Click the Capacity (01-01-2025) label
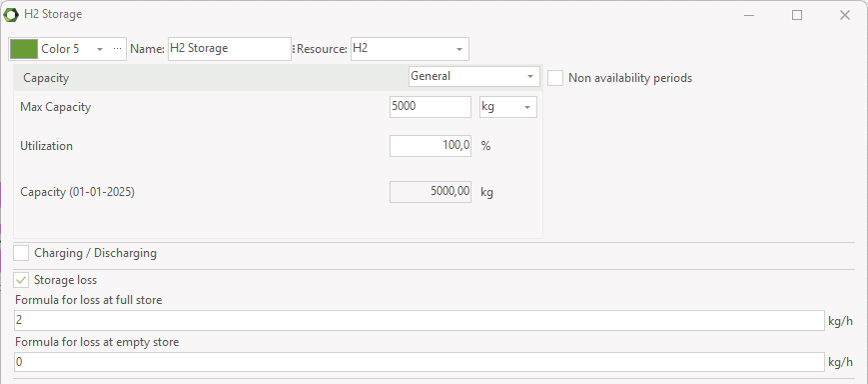The width and height of the screenshot is (868, 384). click(78, 192)
